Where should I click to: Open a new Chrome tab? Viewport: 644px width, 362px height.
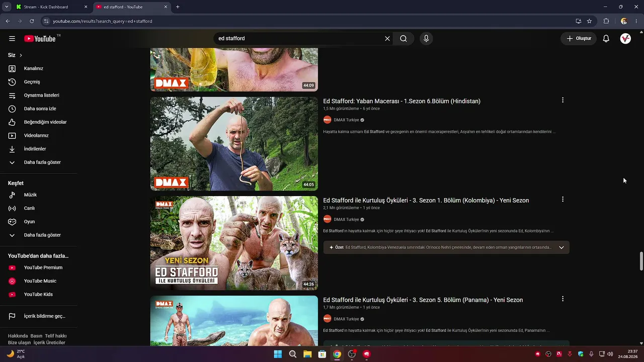[178, 7]
